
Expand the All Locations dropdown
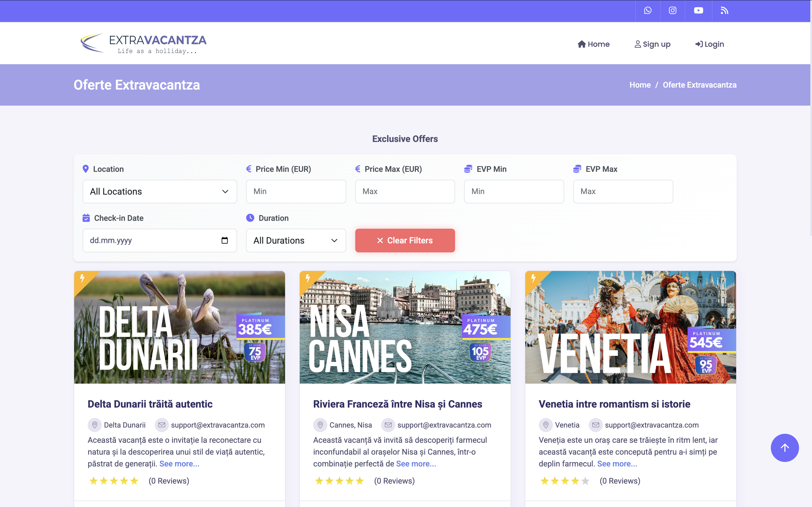click(160, 192)
